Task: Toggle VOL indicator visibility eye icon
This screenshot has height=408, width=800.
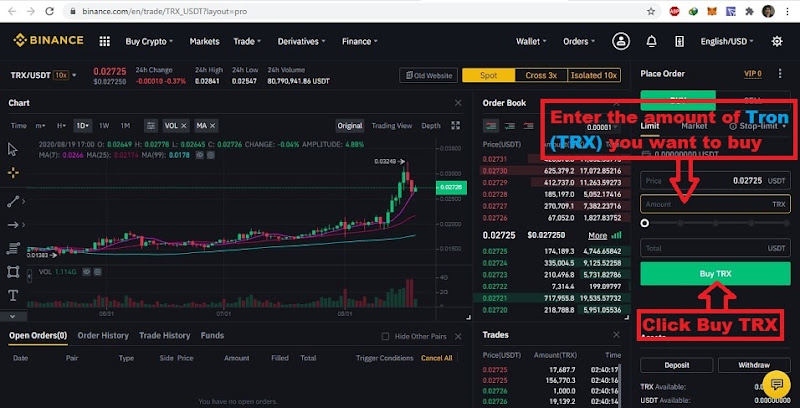Action: pos(87,272)
